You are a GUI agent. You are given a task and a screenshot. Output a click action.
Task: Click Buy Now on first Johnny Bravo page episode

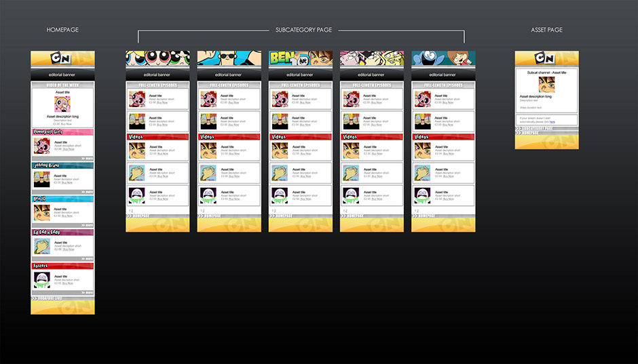point(234,102)
